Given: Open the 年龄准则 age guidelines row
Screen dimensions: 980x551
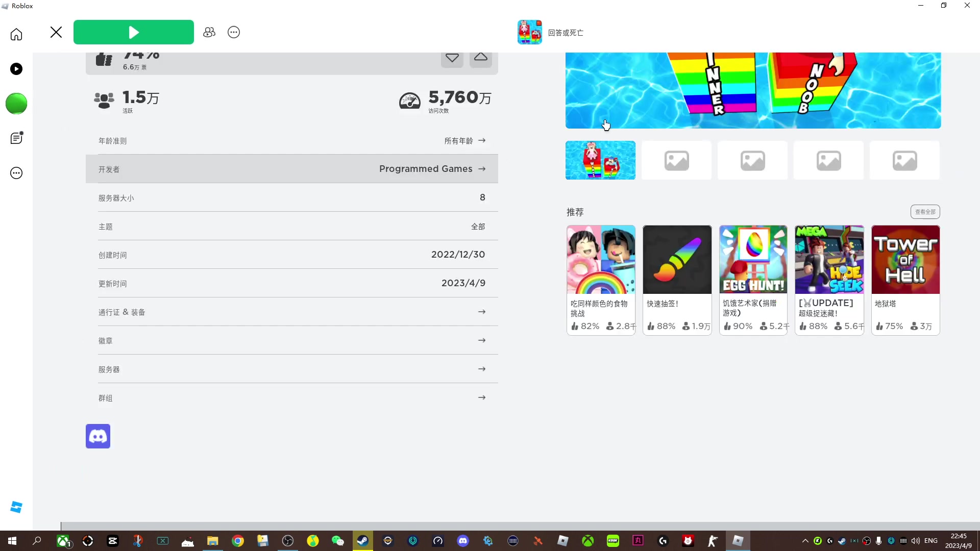Looking at the screenshot, I should (292, 140).
